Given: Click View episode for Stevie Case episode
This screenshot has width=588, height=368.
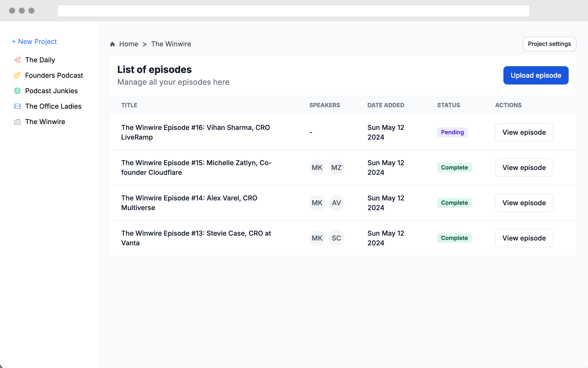Looking at the screenshot, I should (524, 238).
